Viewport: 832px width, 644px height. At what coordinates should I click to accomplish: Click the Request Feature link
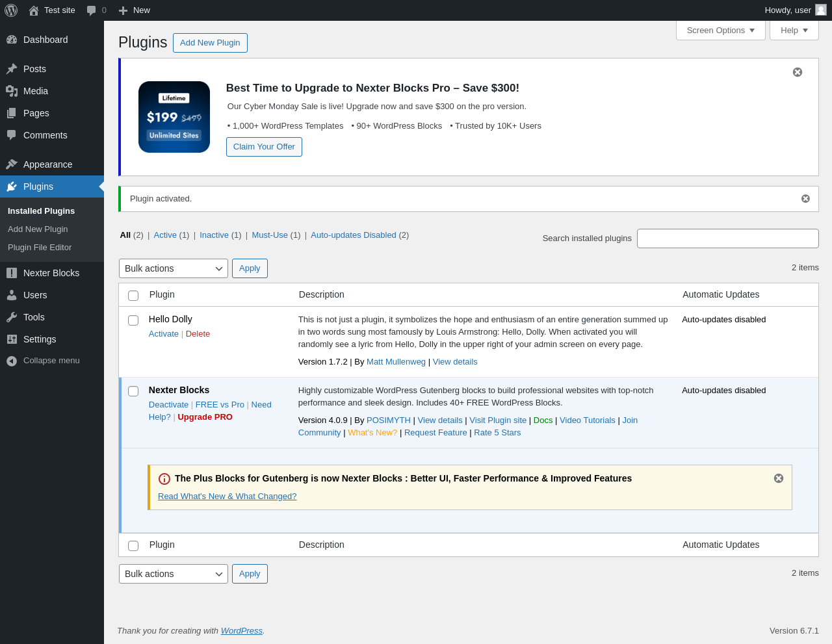tap(435, 433)
